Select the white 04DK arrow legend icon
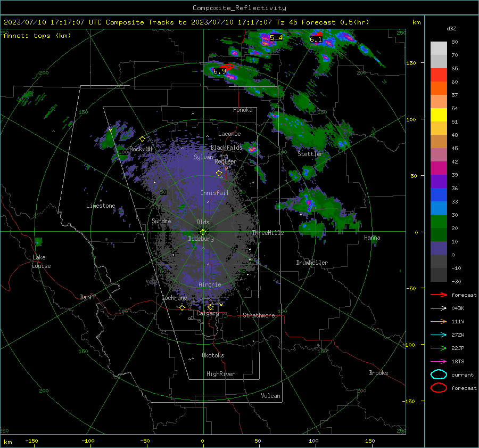Image resolution: width=479 pixels, height=448 pixels. 439,308
